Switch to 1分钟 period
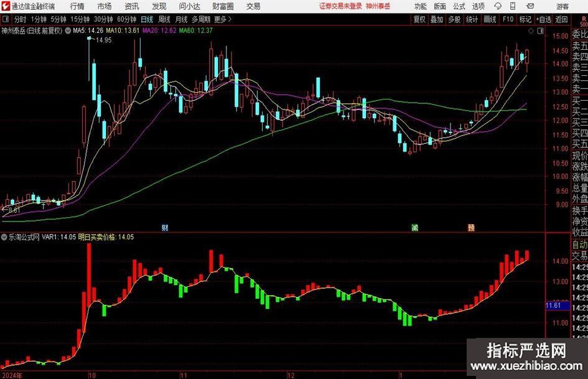 39,19
